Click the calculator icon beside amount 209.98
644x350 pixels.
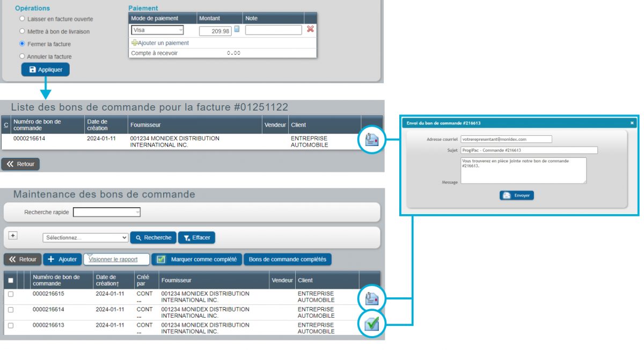coord(237,30)
